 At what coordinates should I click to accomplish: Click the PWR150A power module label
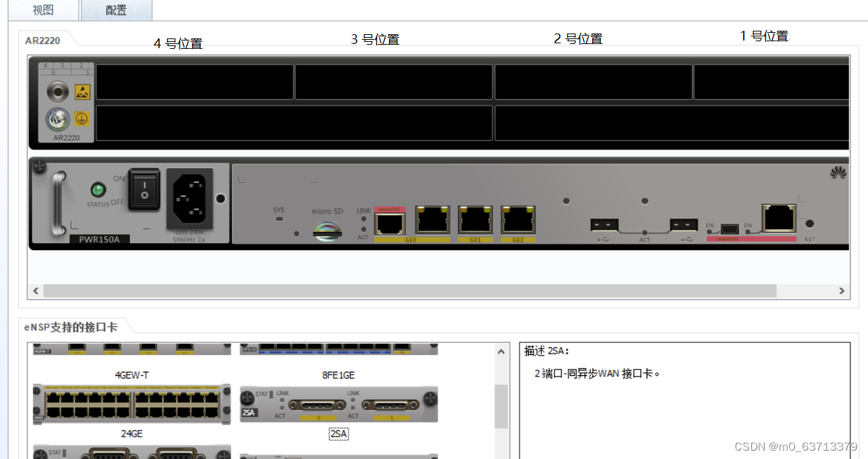pyautogui.click(x=99, y=239)
